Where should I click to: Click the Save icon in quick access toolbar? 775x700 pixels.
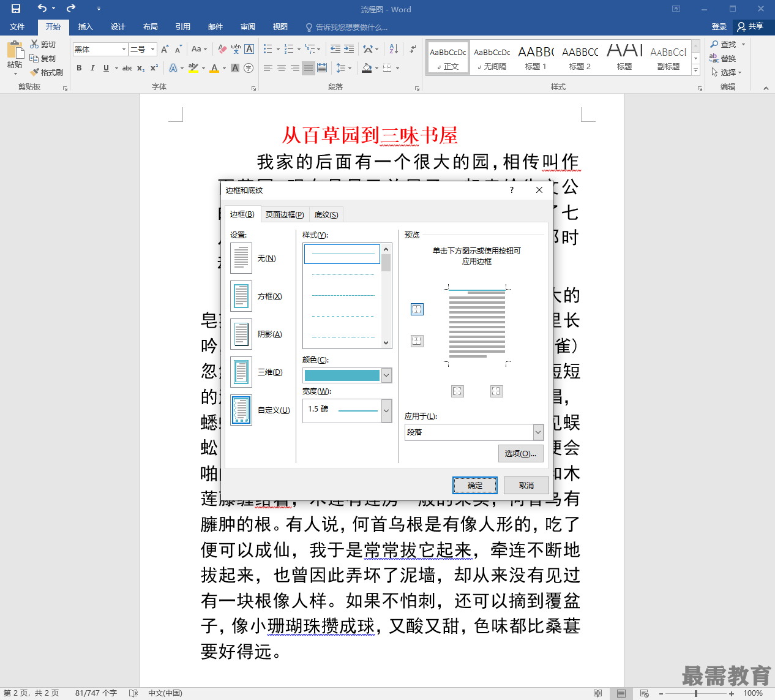click(x=16, y=9)
